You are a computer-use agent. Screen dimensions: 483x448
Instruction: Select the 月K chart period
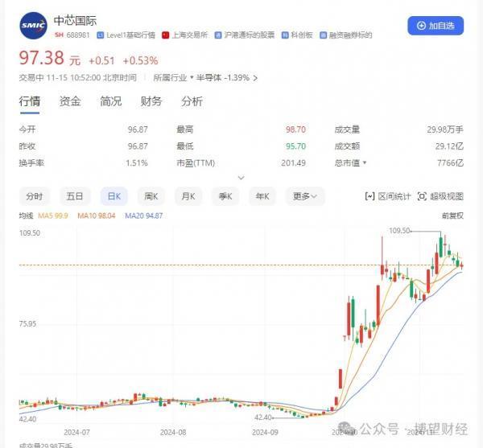(188, 196)
